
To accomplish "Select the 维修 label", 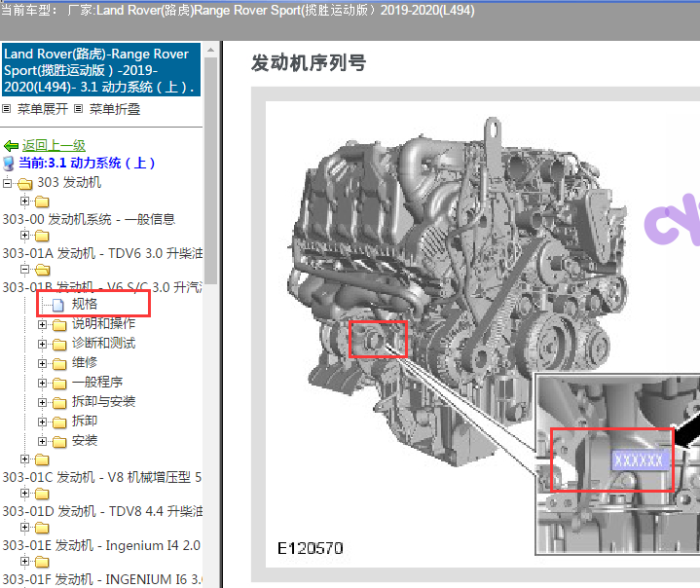I will [x=85, y=362].
